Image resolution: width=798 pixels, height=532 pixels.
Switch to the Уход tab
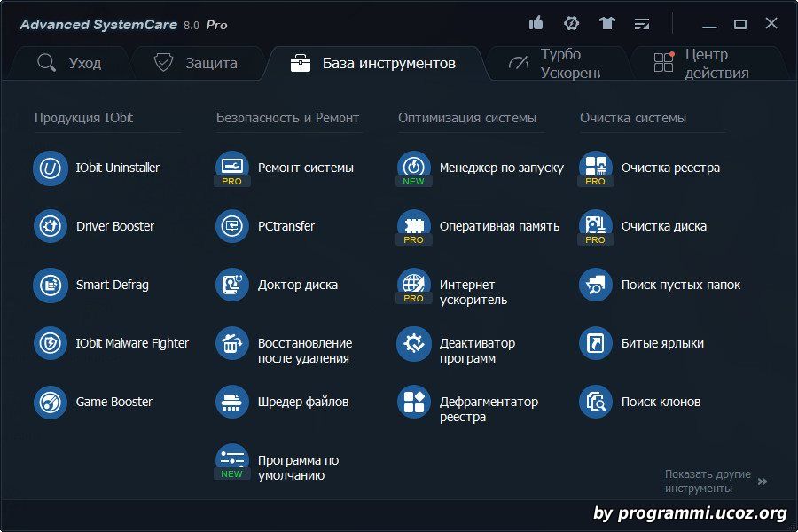tap(69, 63)
